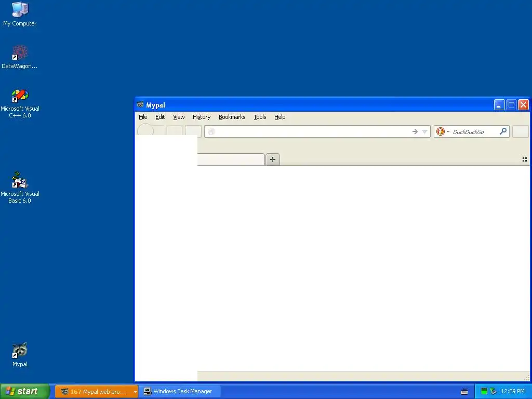Switch to Windows Task Manager in taskbar
Screen dimensions: 532x399
tap(179, 392)
